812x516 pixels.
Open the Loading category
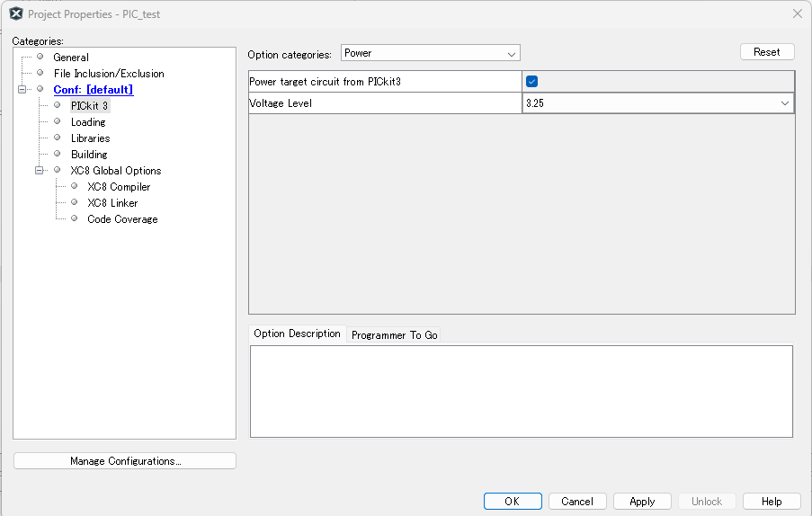(88, 122)
